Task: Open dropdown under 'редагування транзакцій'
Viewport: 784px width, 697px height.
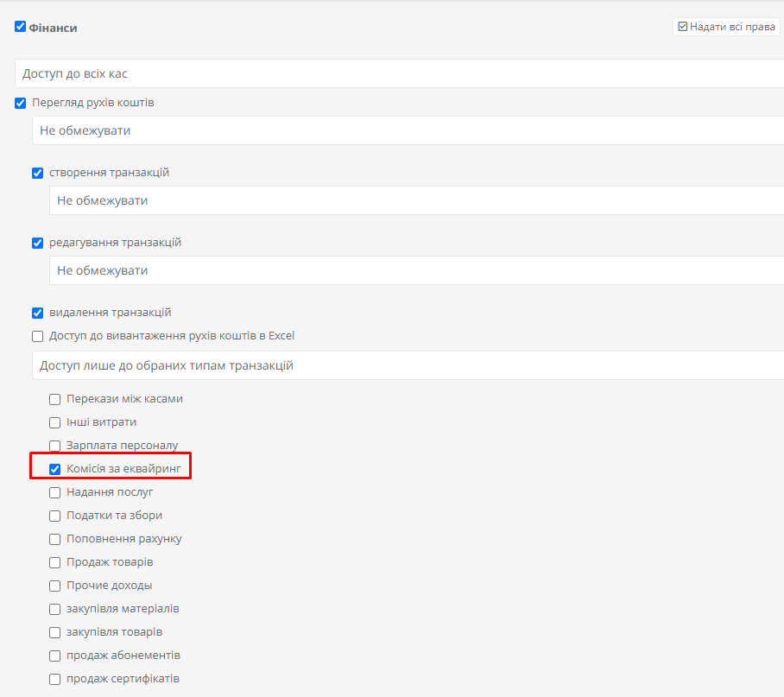Action: click(416, 270)
